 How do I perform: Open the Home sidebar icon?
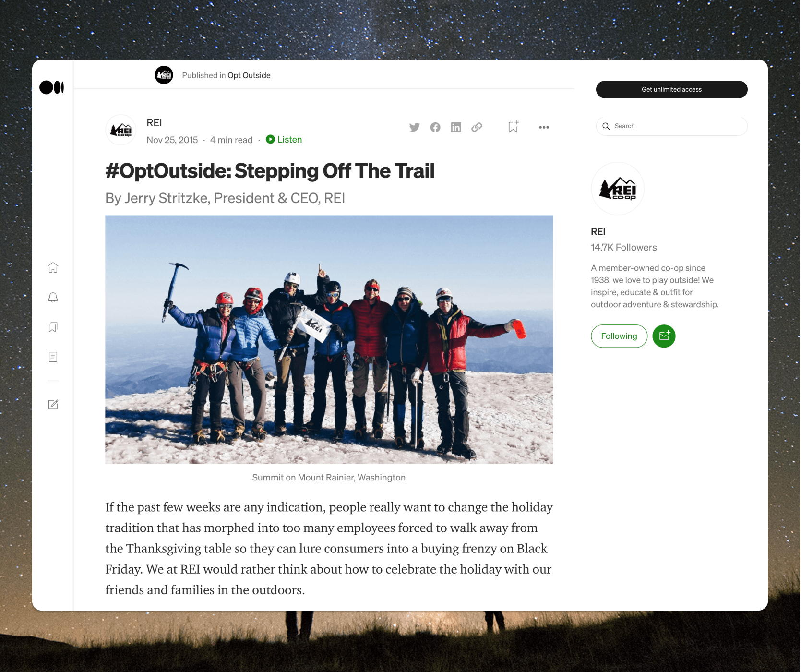[x=53, y=267]
